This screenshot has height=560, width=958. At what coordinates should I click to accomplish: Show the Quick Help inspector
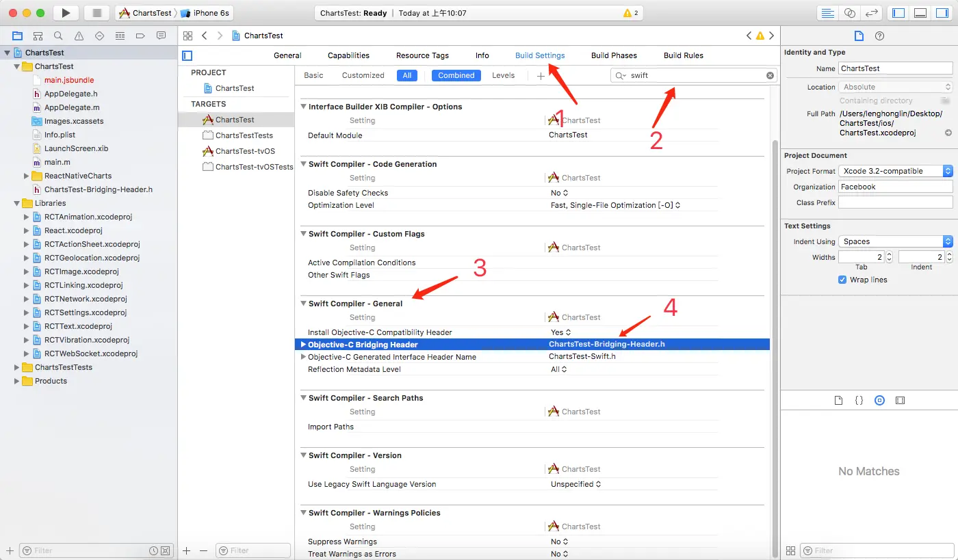(x=880, y=36)
